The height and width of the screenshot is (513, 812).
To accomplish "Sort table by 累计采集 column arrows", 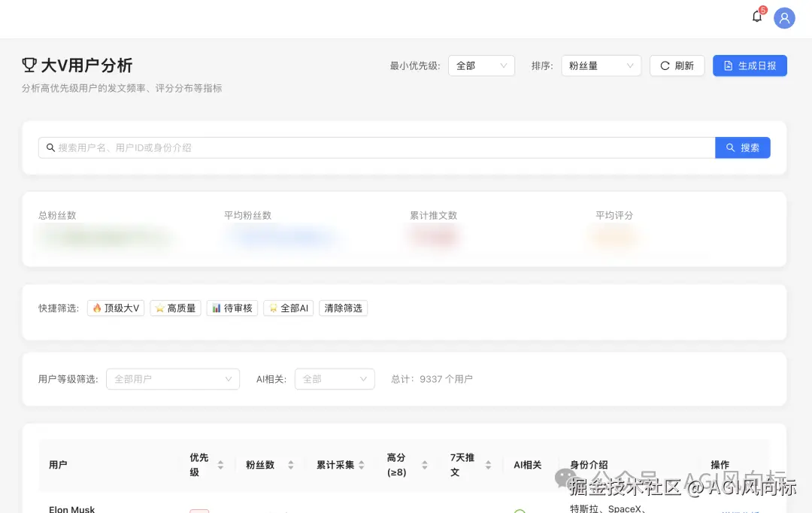I will [x=362, y=465].
